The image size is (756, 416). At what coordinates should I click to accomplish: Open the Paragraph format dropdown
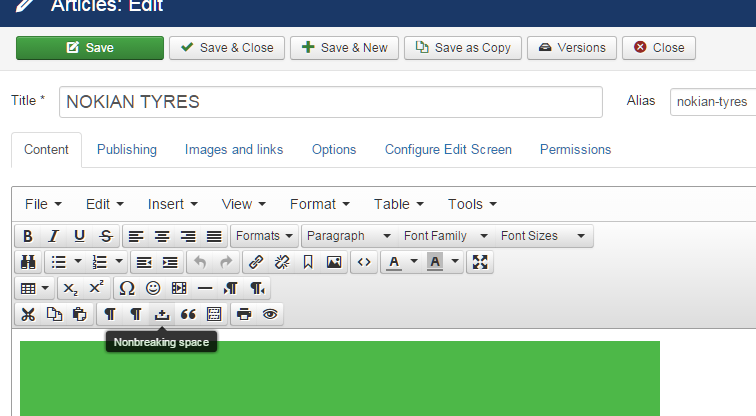tap(349, 236)
